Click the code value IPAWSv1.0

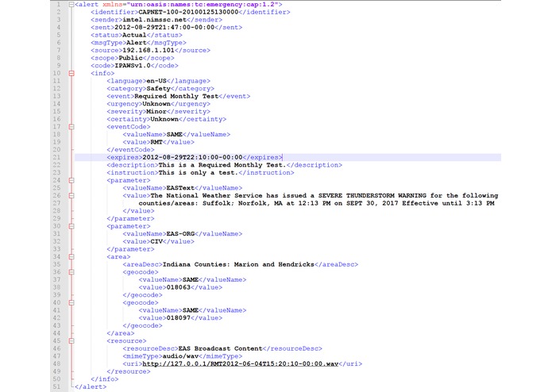pyautogui.click(x=133, y=66)
